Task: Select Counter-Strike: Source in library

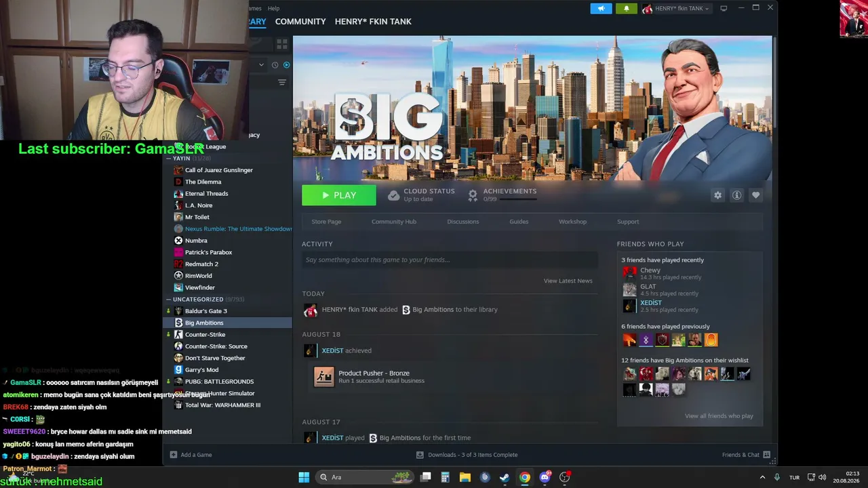Action: point(216,346)
